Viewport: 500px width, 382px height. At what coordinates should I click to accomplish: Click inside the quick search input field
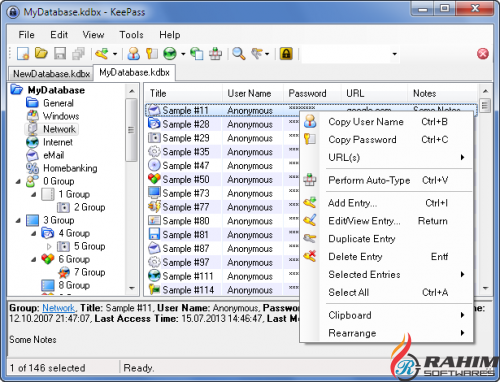pyautogui.click(x=346, y=54)
